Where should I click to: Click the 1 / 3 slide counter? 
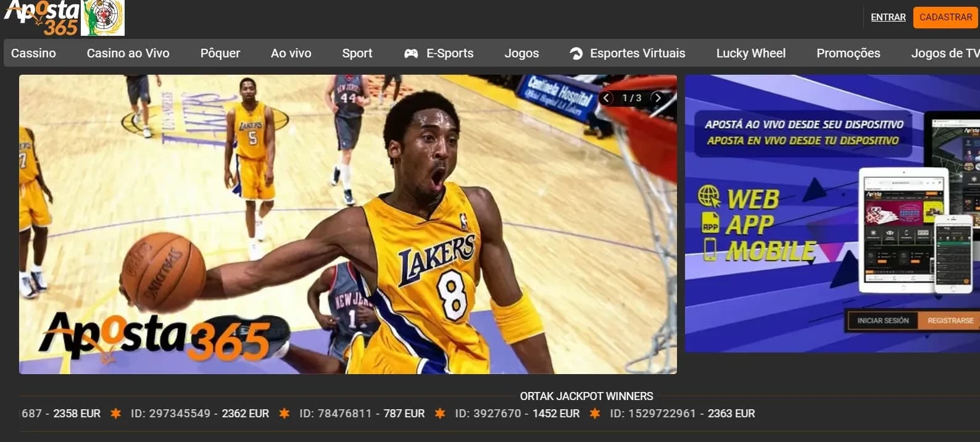tap(631, 98)
